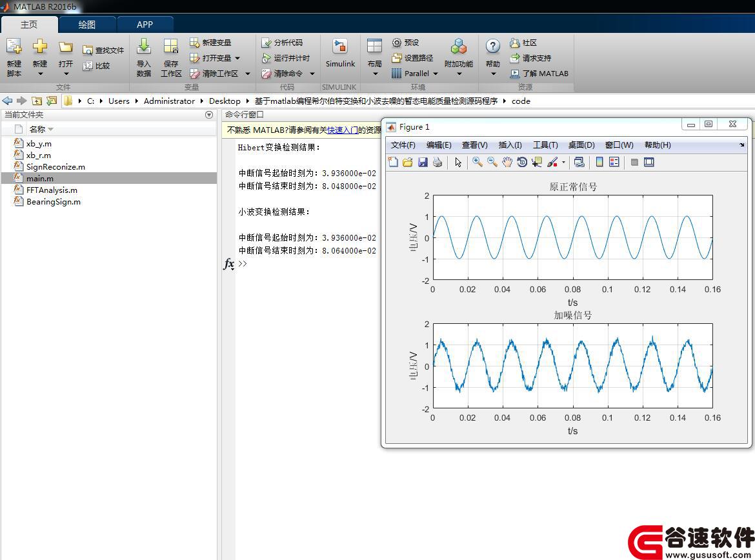Click Show Plot Tools and dock icon
Screen dimensions: 755x560
(649, 163)
